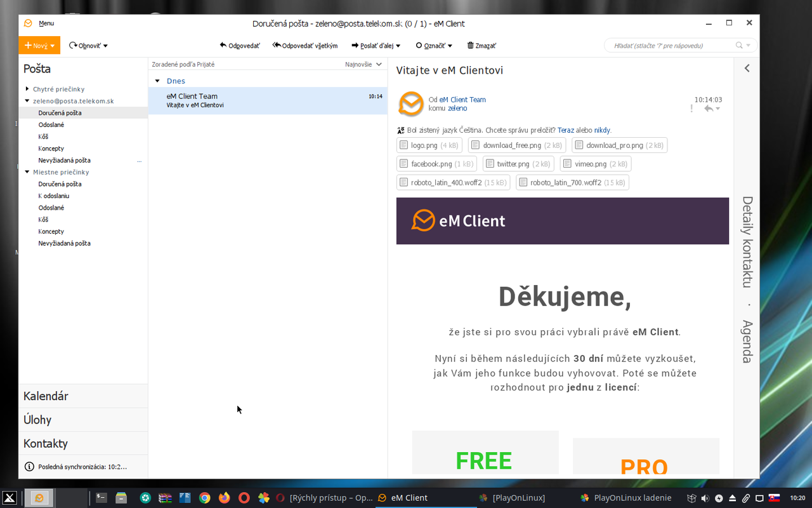The height and width of the screenshot is (508, 812).
Task: Open logo.png attachment
Action: (x=429, y=145)
